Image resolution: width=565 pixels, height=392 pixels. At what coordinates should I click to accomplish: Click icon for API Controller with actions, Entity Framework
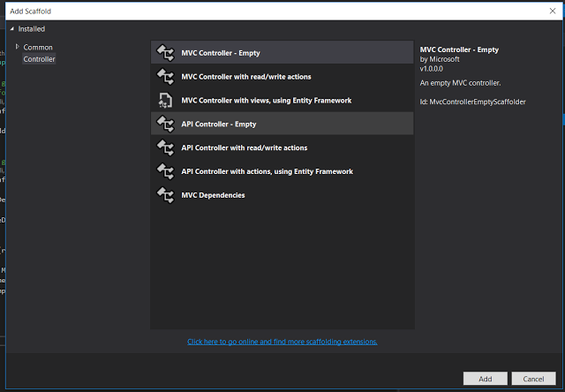coord(165,171)
